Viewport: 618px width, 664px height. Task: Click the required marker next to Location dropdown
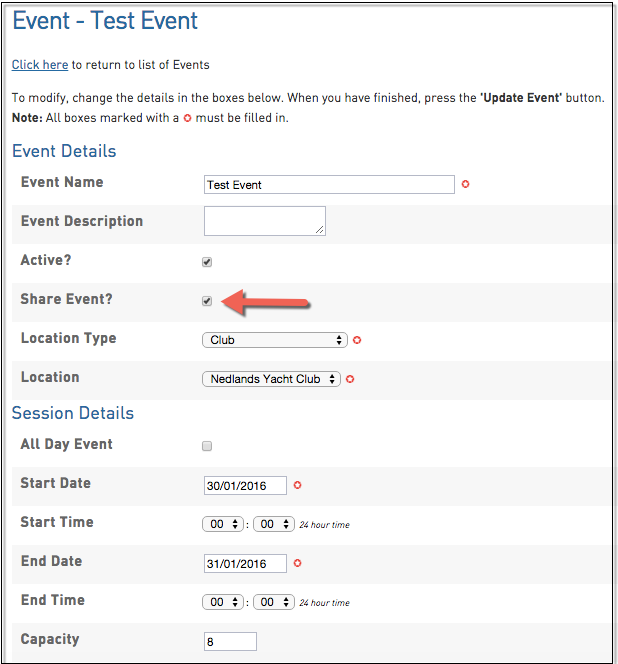click(x=351, y=379)
